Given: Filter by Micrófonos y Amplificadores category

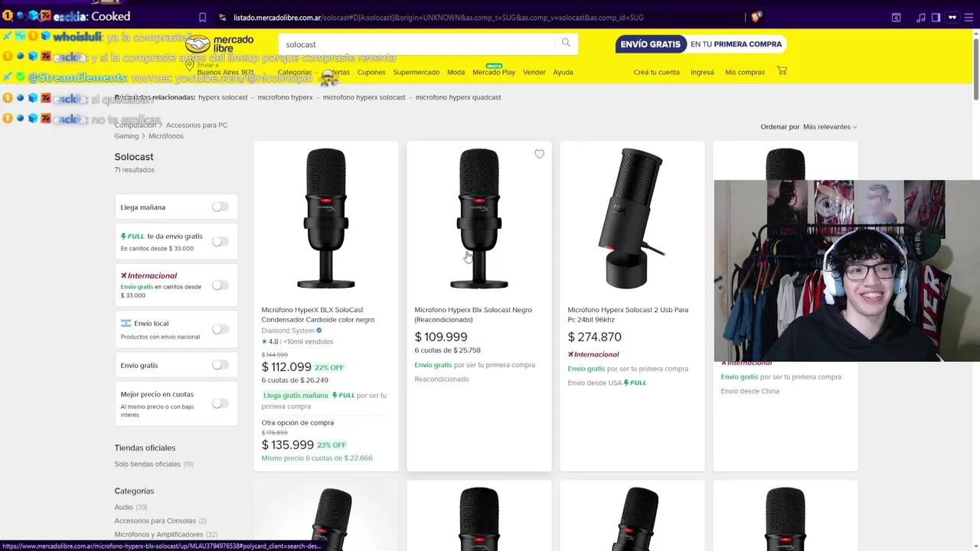Looking at the screenshot, I should click(158, 534).
